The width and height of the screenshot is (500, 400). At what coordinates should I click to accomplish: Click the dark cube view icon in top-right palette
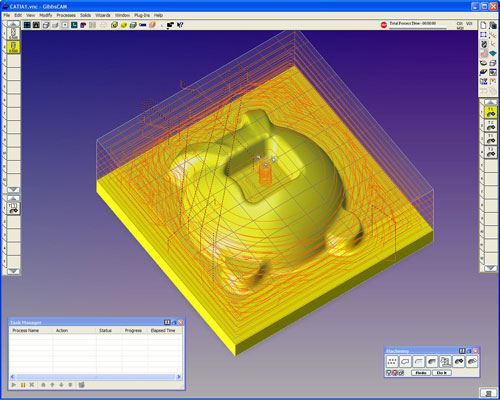pyautogui.click(x=493, y=25)
